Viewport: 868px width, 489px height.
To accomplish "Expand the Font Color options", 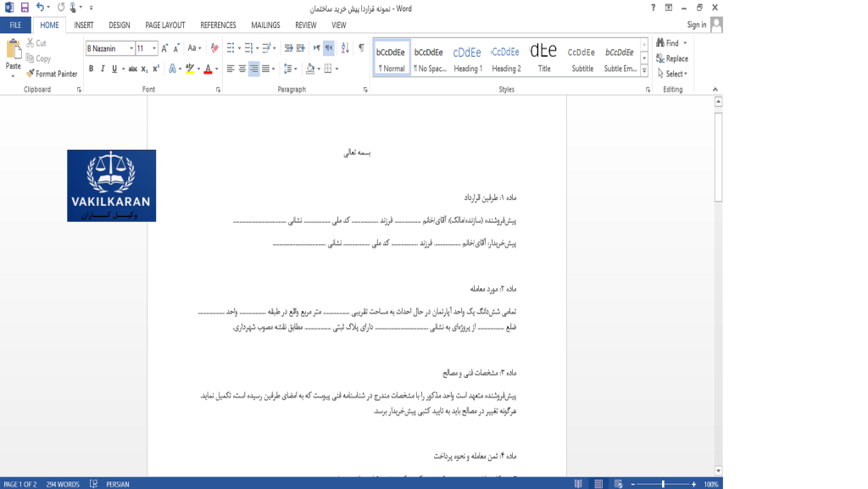I will pos(215,68).
